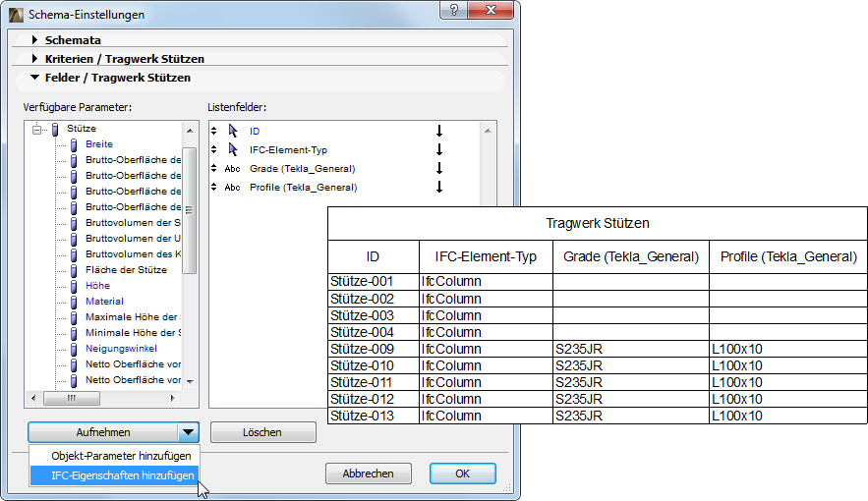The image size is (868, 501).
Task: Click the reorder handle of the ID field
Action: (x=214, y=131)
